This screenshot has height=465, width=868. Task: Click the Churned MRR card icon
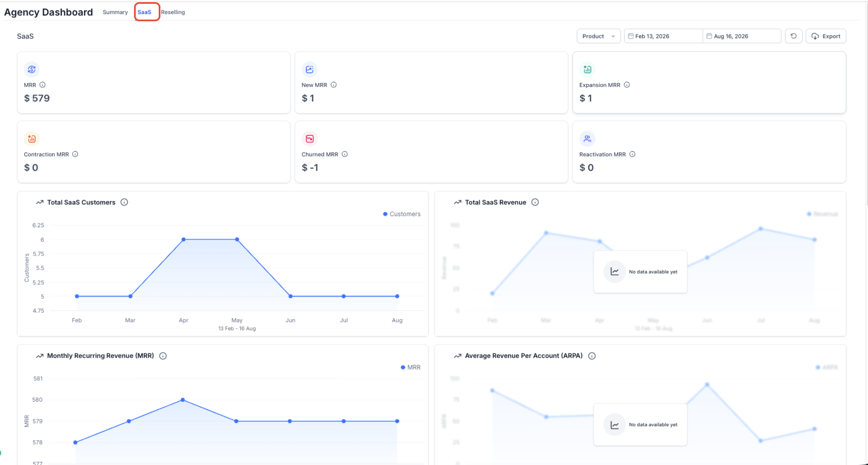[x=310, y=139]
